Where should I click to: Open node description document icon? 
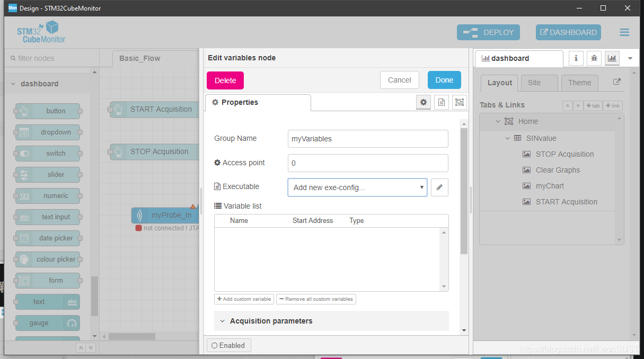coord(441,102)
